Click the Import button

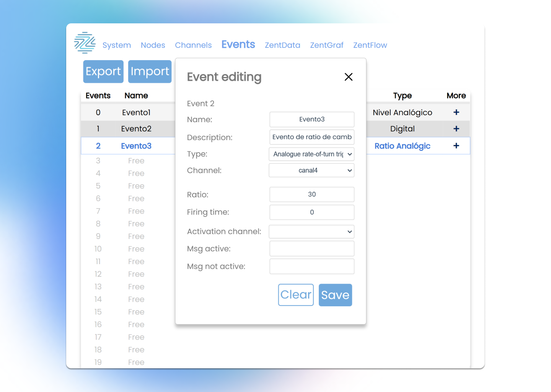(x=150, y=72)
